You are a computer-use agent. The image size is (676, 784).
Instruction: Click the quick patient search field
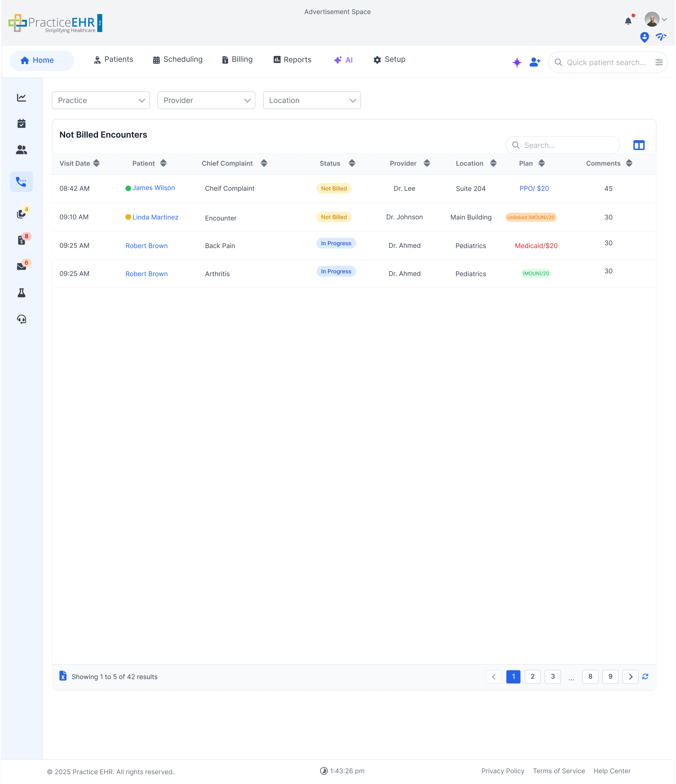click(x=606, y=62)
